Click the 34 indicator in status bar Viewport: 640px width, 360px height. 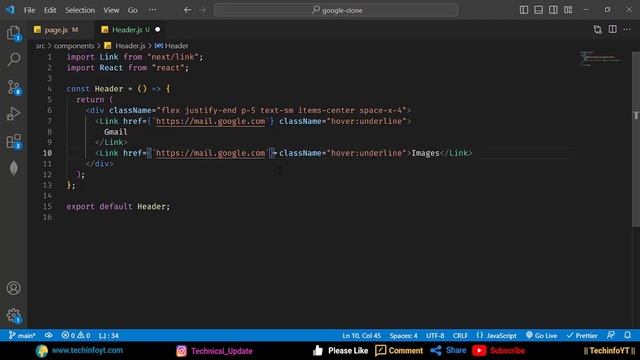click(109, 336)
